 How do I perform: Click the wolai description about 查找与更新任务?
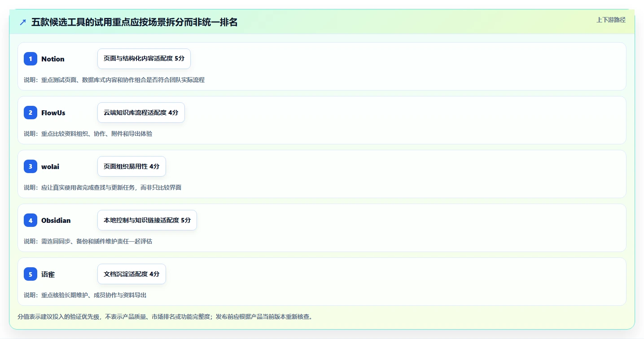click(102, 187)
